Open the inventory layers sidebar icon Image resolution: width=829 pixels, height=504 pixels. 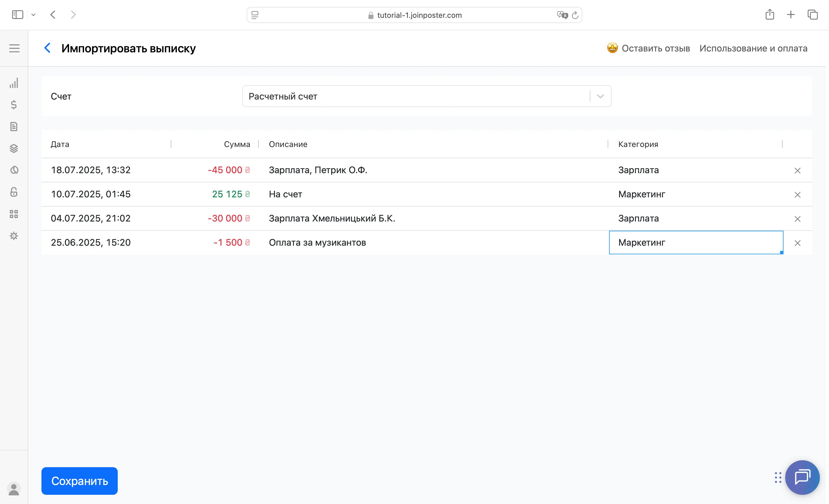point(14,148)
